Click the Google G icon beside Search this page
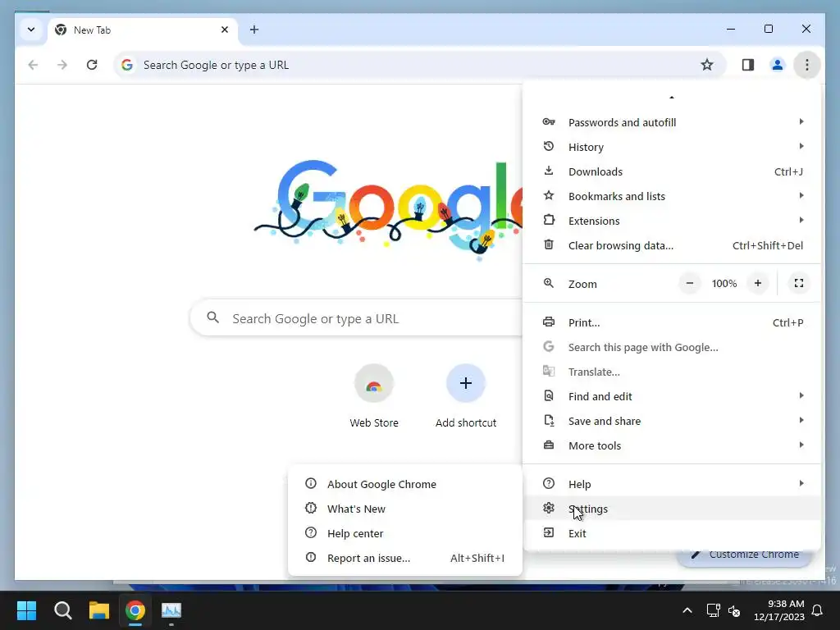The height and width of the screenshot is (630, 840). [549, 347]
